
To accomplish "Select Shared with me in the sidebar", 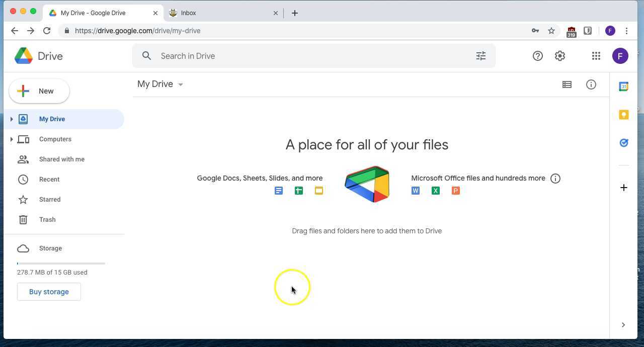I will coord(61,159).
